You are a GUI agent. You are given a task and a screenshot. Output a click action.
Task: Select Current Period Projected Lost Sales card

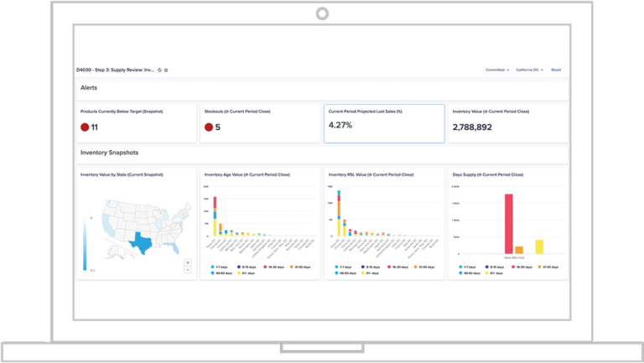point(384,123)
